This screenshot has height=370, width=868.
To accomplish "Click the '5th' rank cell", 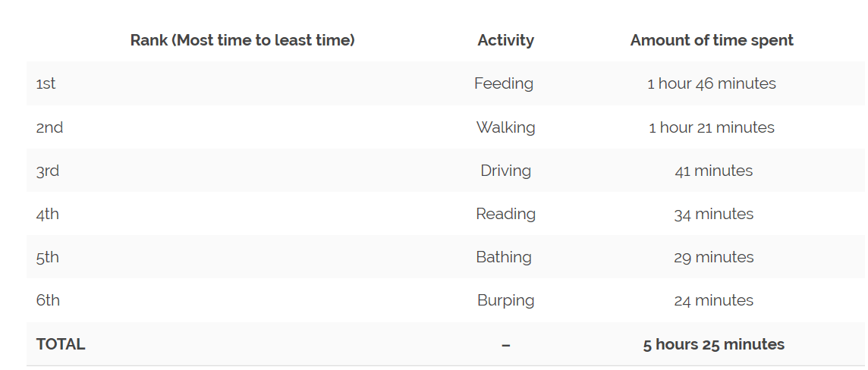I will point(48,257).
